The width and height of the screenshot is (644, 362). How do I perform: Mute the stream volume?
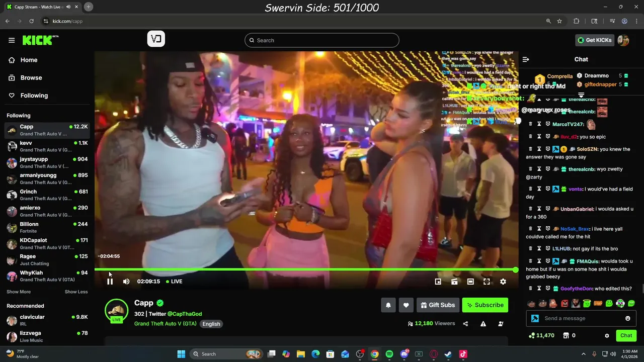(x=126, y=282)
